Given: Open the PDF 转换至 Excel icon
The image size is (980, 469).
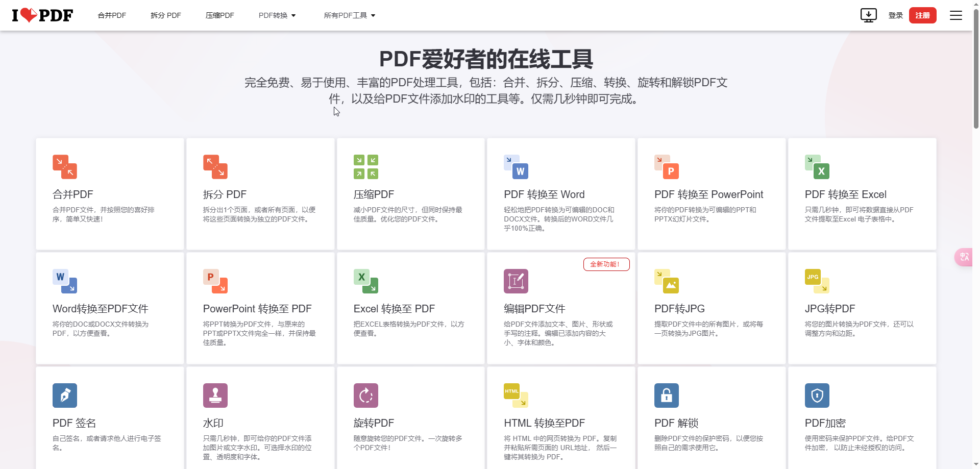Looking at the screenshot, I should tap(817, 167).
